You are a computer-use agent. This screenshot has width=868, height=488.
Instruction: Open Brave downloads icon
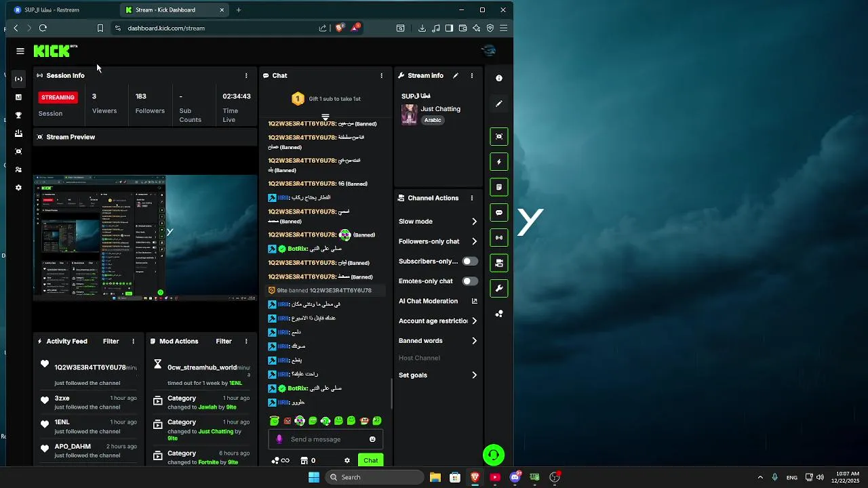click(422, 28)
